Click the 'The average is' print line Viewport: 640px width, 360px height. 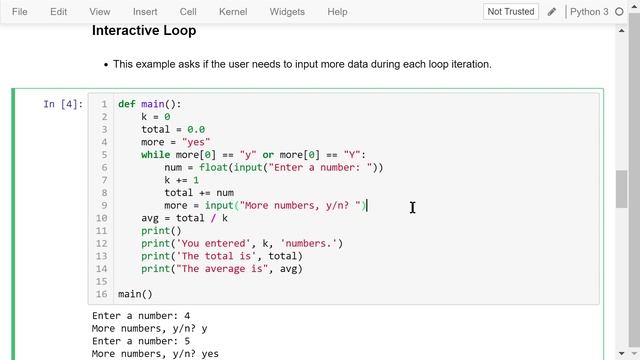click(222, 269)
